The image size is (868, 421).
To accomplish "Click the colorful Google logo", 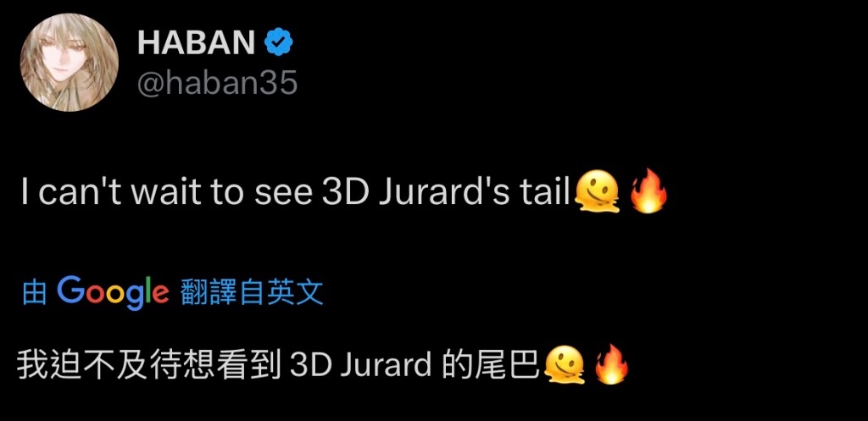I will (x=113, y=293).
